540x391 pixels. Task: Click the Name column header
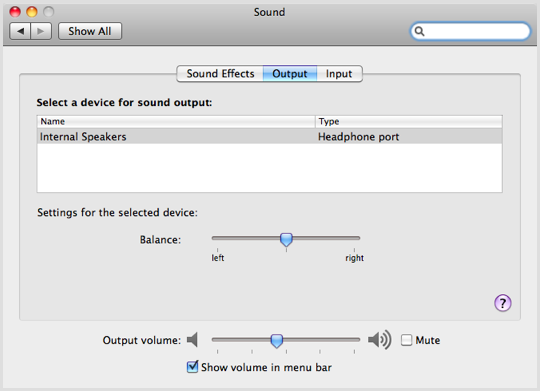pyautogui.click(x=176, y=122)
